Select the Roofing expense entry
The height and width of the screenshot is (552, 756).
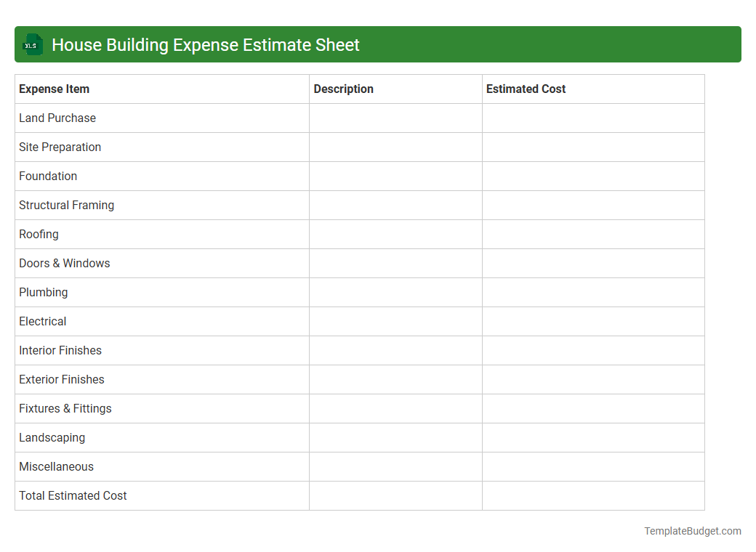click(39, 234)
